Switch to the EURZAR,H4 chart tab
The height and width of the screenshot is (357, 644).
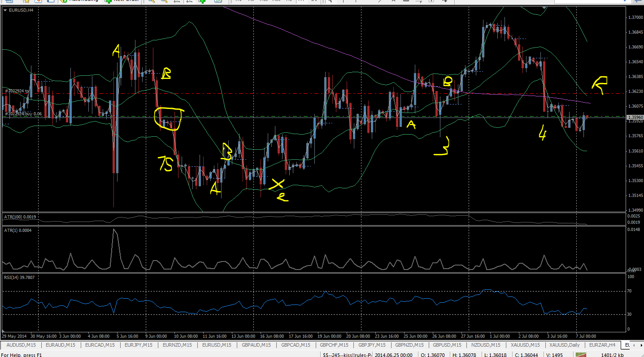pos(602,345)
